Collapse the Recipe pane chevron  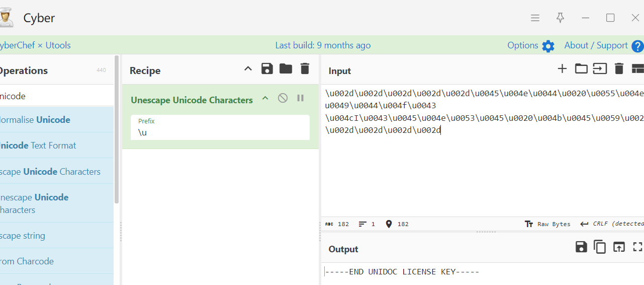point(248,69)
